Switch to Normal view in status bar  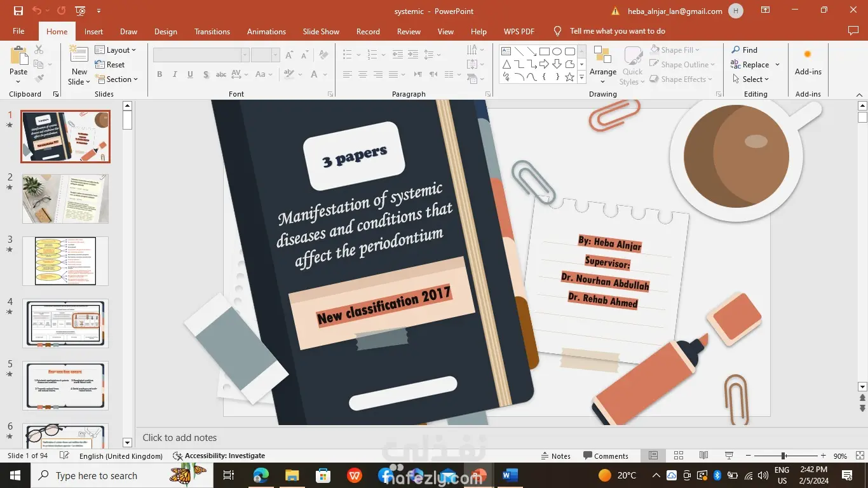pos(653,456)
